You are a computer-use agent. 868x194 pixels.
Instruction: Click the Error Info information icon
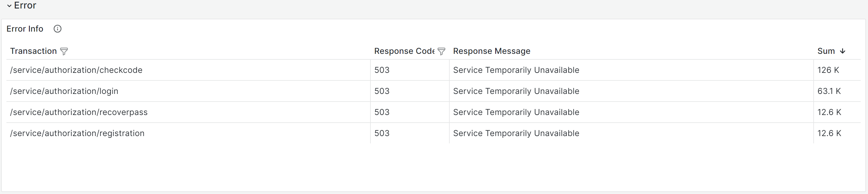(x=58, y=29)
